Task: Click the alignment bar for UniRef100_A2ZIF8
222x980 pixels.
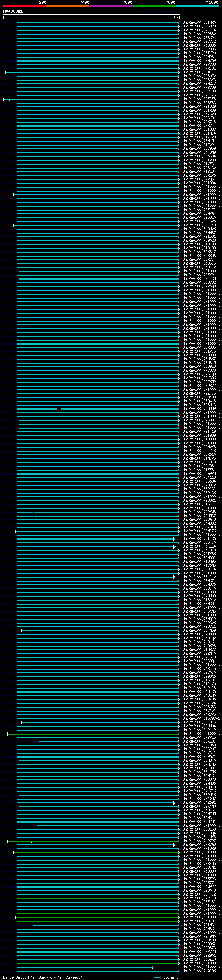Action: (x=92, y=99)
